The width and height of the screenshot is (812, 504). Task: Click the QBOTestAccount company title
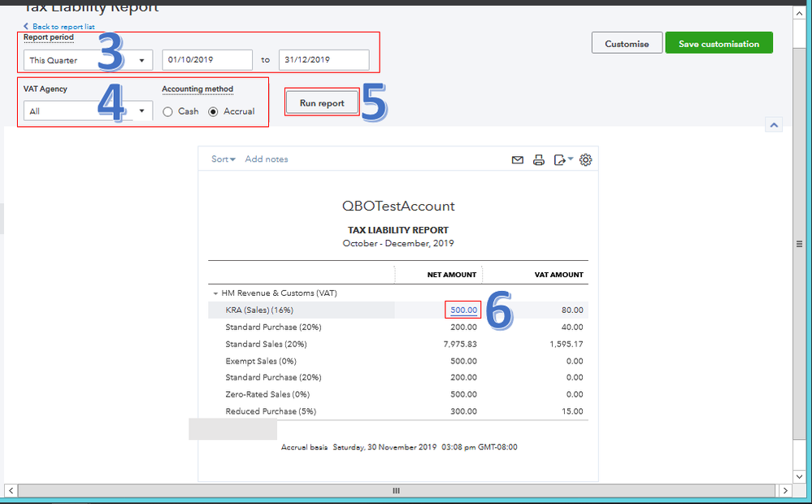coord(398,206)
